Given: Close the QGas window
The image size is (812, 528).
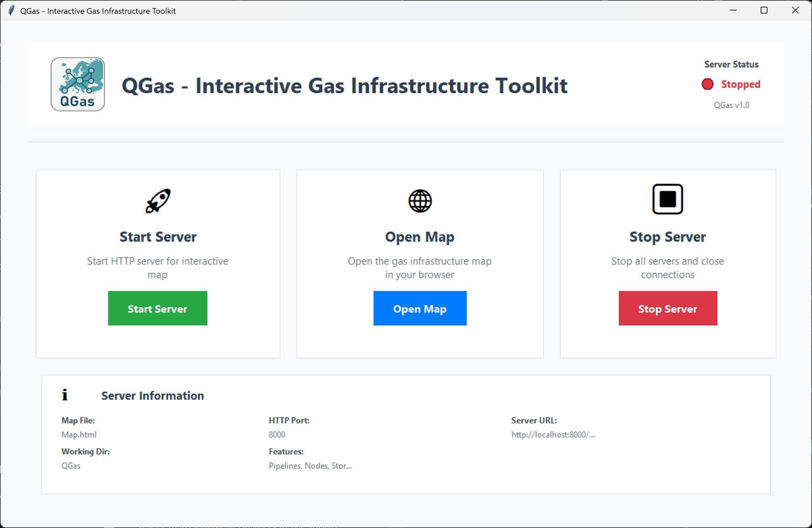Looking at the screenshot, I should tap(795, 10).
